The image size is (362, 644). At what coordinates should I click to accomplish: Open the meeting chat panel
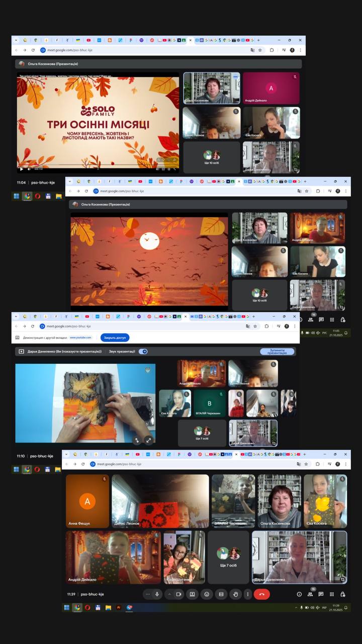[321, 594]
